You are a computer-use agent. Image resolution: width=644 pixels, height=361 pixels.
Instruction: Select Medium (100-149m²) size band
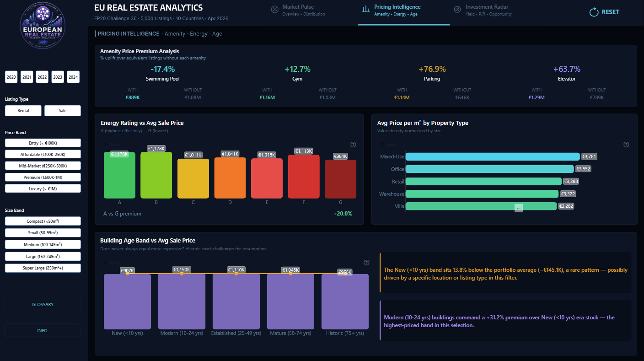43,245
